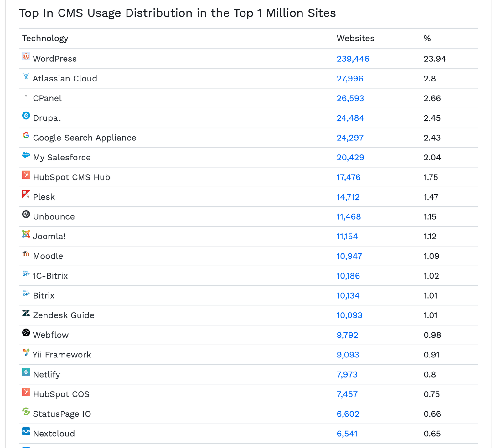The width and height of the screenshot is (501, 448).
Task: Click the Netlify logo icon
Action: tap(26, 372)
